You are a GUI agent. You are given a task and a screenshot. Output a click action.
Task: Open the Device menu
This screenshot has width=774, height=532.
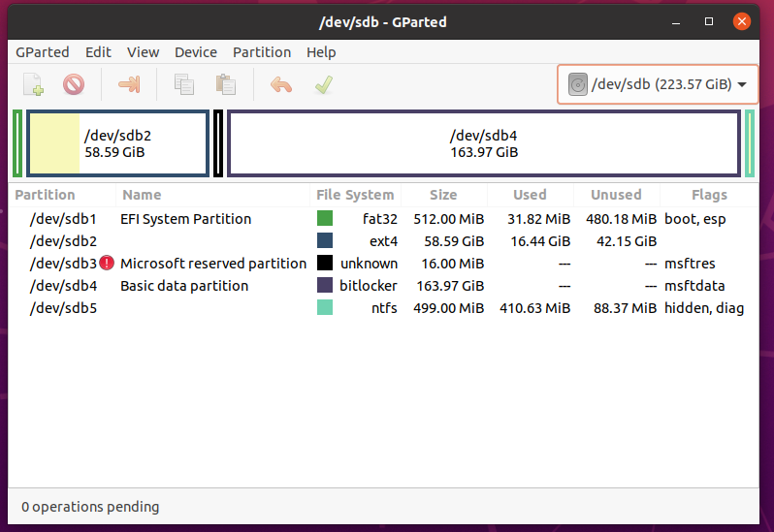[196, 52]
